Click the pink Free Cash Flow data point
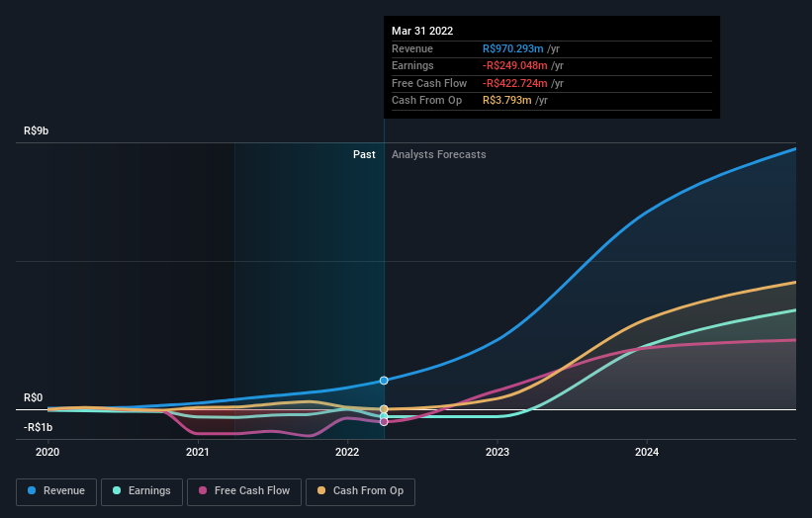Image resolution: width=812 pixels, height=518 pixels. point(384,422)
